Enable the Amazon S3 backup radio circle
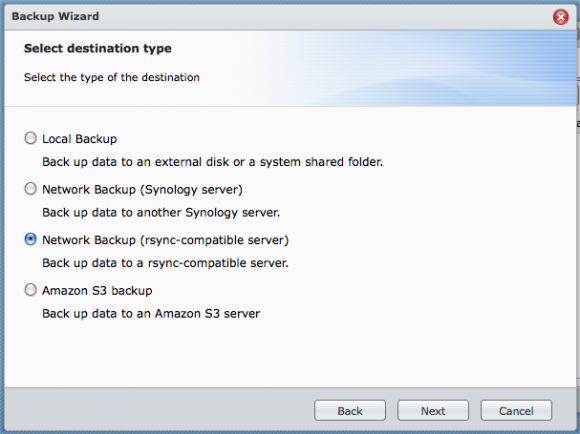Image resolution: width=580 pixels, height=434 pixels. click(x=30, y=290)
